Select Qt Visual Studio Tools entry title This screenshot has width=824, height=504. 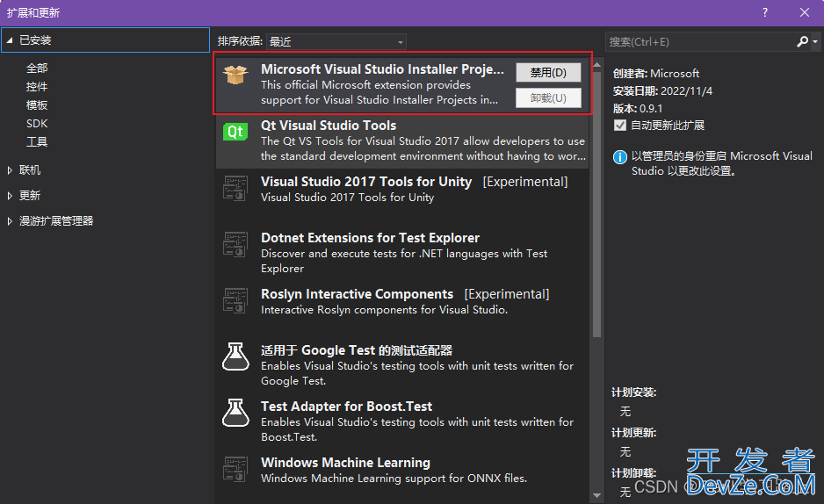329,126
